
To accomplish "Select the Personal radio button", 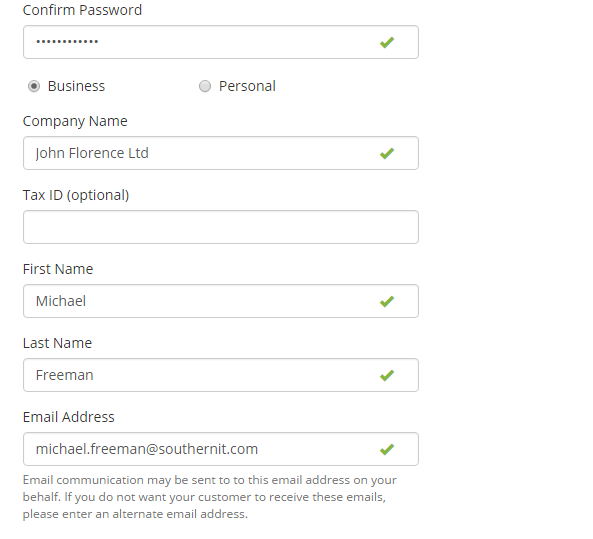I will click(x=205, y=86).
